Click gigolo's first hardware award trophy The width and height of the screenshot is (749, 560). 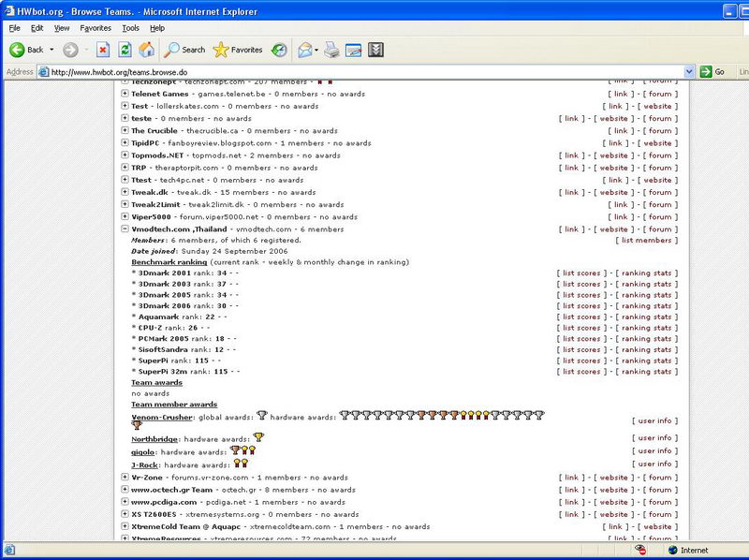(x=235, y=450)
